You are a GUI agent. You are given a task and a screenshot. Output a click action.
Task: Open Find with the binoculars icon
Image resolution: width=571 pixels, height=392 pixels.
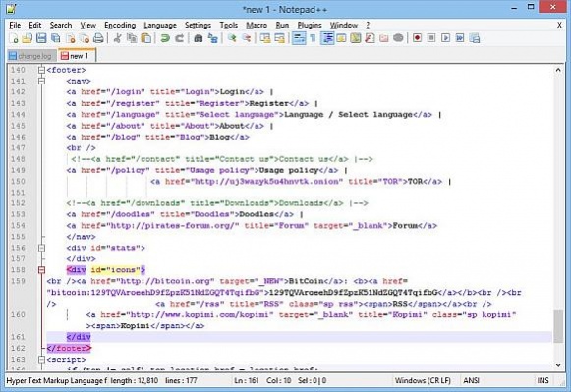(199, 38)
